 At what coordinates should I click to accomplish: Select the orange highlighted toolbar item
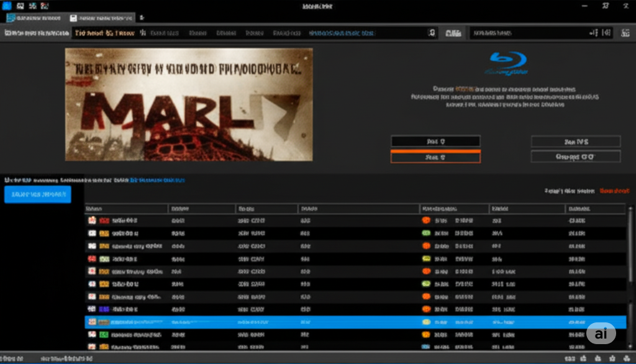104,33
